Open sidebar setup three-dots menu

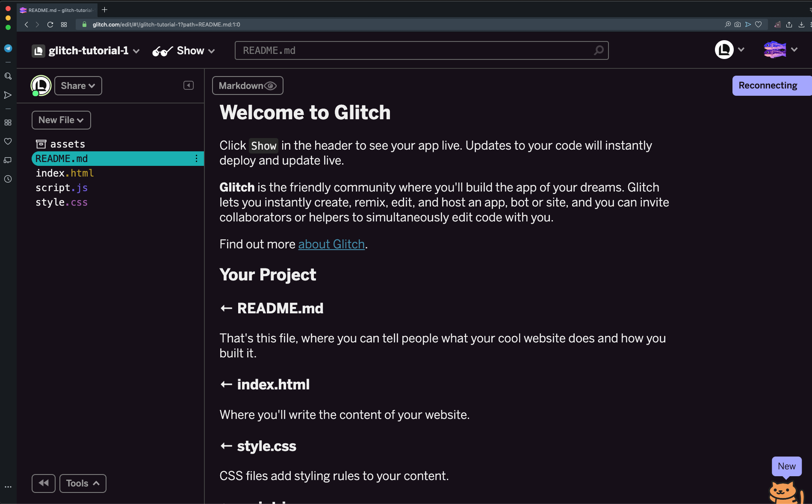pos(8,487)
